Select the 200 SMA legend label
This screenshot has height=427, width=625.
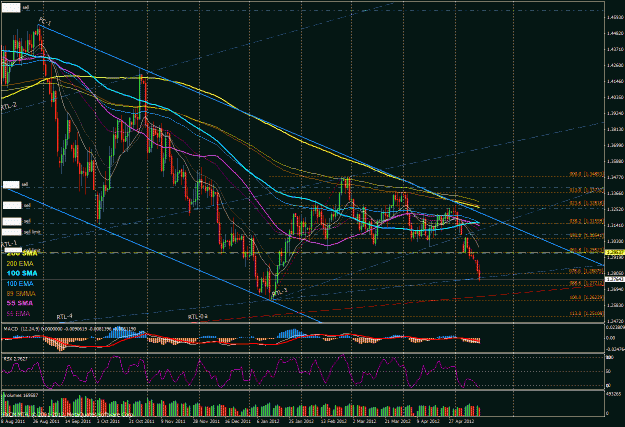22,253
